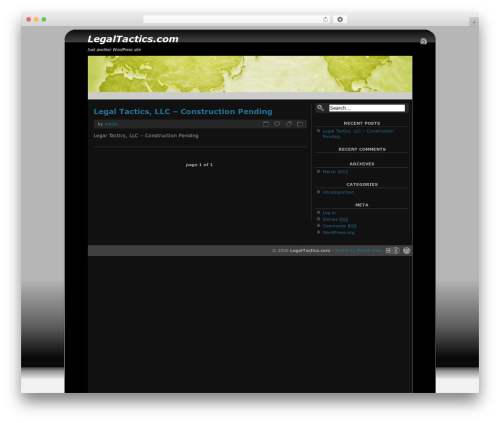Screen dimensions: 500x423
Task: Click Switch to Mobile View link
Action: point(359,251)
